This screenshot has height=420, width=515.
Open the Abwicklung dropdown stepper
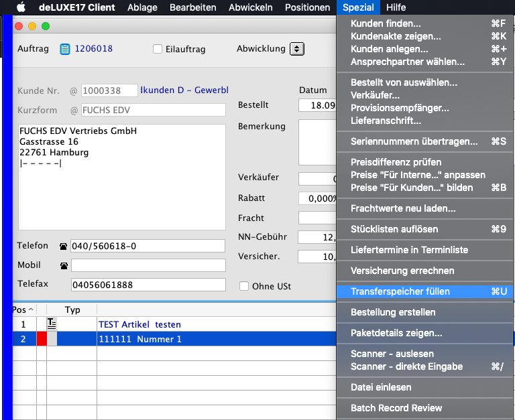(297, 49)
